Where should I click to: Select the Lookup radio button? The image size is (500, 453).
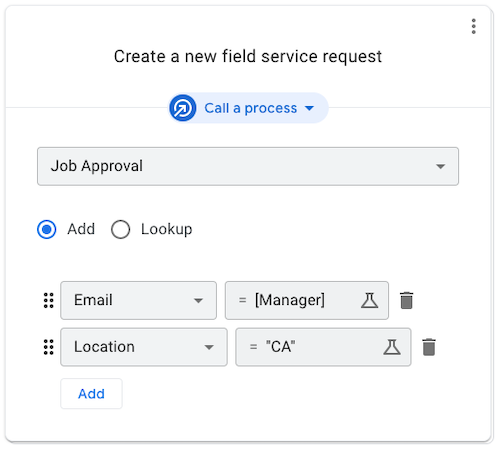tap(120, 229)
